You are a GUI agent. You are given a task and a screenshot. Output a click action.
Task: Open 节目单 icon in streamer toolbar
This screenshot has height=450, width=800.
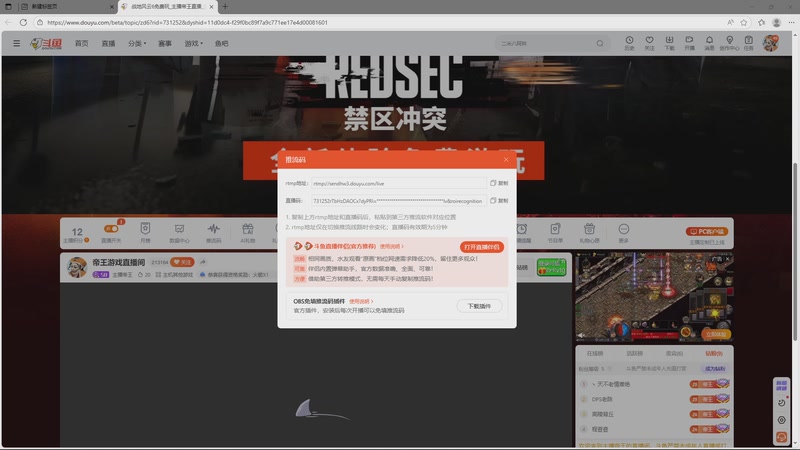coord(555,232)
